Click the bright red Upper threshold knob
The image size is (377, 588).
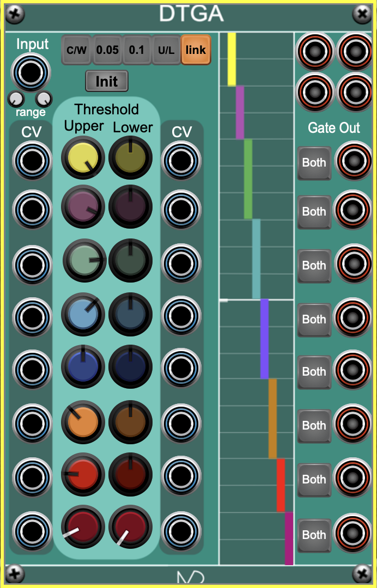(83, 474)
